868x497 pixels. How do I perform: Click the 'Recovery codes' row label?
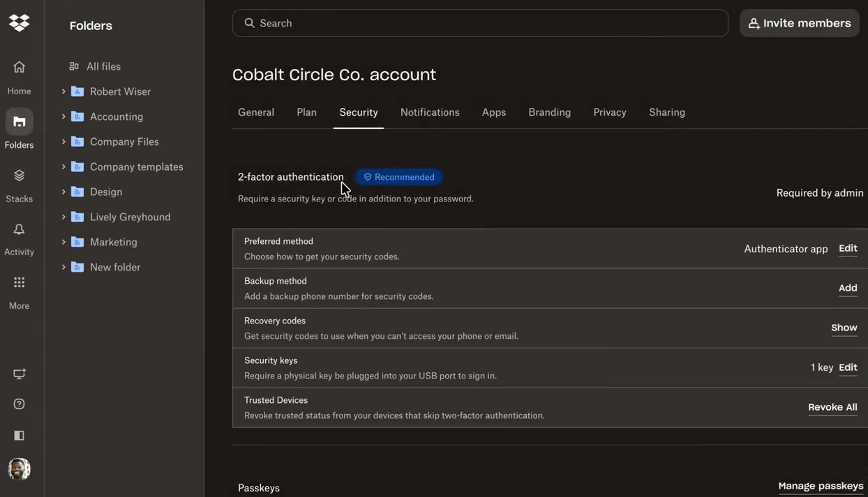pos(275,321)
